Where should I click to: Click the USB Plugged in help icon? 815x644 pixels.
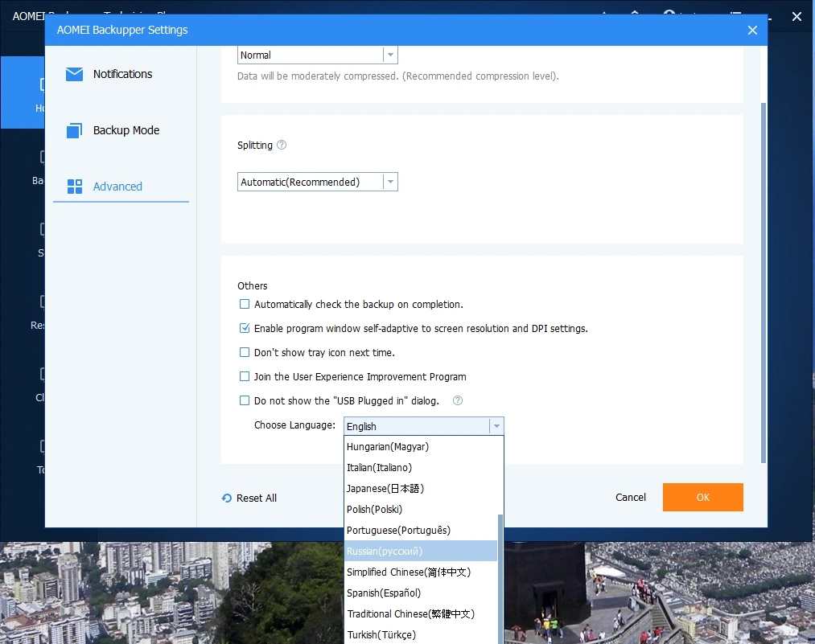458,400
